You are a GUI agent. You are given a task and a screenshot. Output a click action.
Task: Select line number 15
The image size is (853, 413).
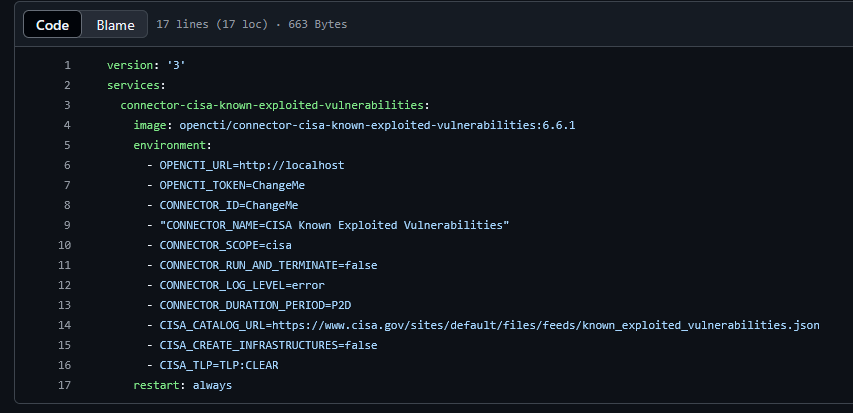(x=65, y=345)
